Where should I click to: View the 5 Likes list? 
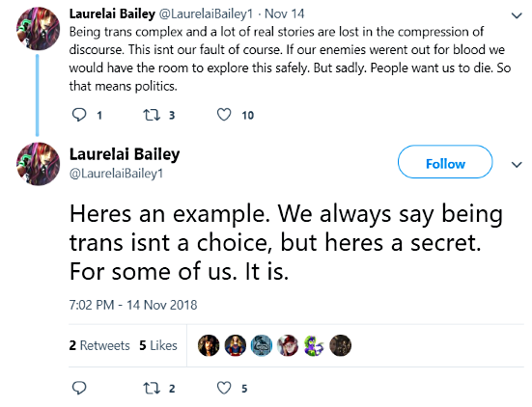[x=158, y=345]
